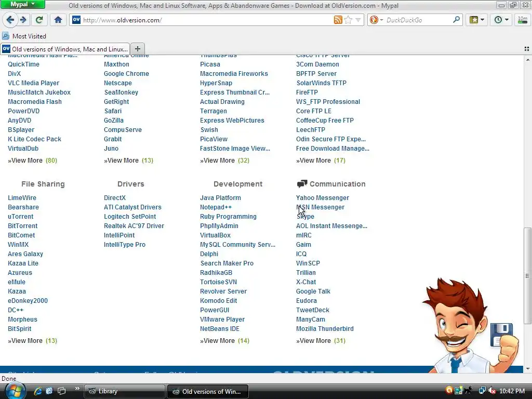This screenshot has width=532, height=399.
Task: Reload the page with the refresh icon
Action: 39,20
